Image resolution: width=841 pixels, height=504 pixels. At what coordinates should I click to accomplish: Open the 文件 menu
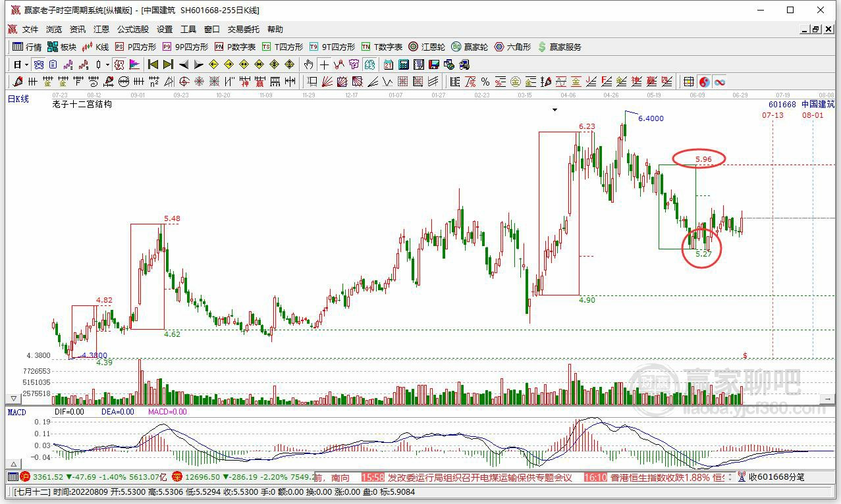pyautogui.click(x=30, y=30)
